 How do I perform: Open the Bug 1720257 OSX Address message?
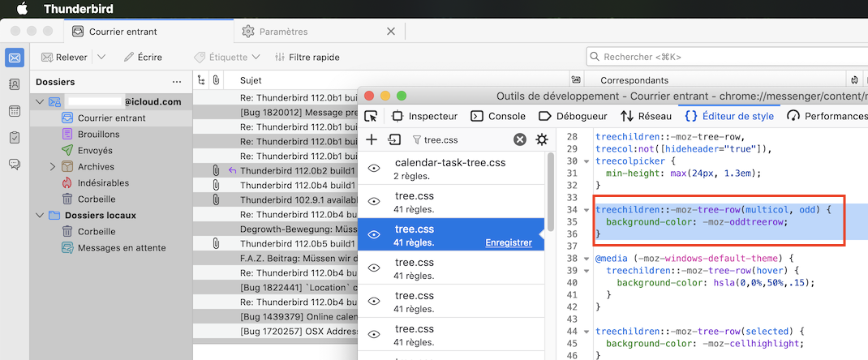tap(276, 332)
